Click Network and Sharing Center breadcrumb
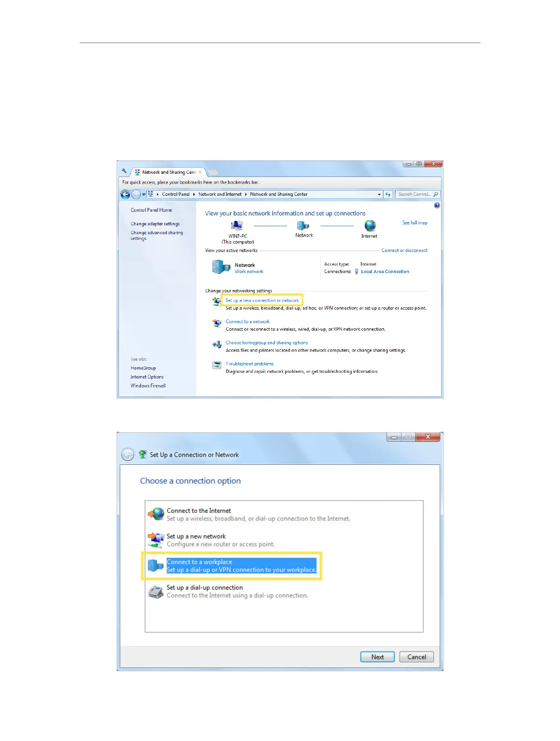 [279, 194]
